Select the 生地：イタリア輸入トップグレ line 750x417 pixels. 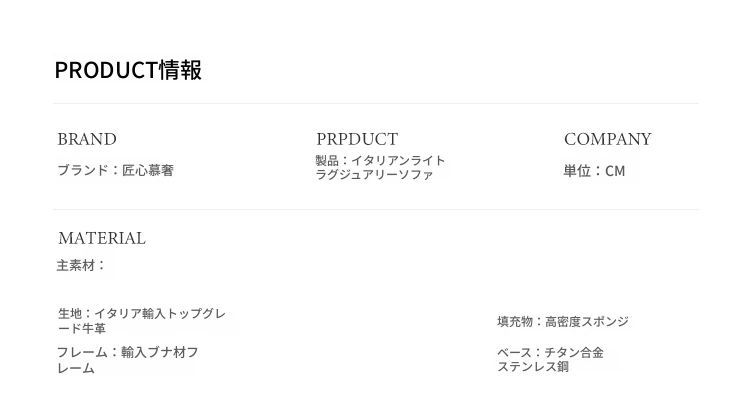141,314
